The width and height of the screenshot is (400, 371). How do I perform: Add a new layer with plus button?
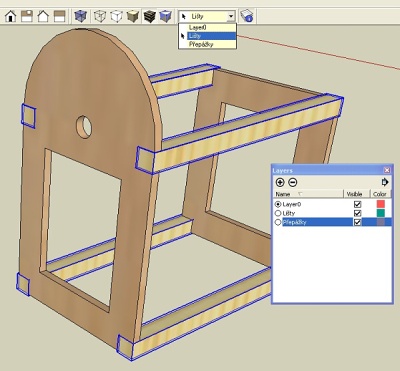tap(280, 182)
